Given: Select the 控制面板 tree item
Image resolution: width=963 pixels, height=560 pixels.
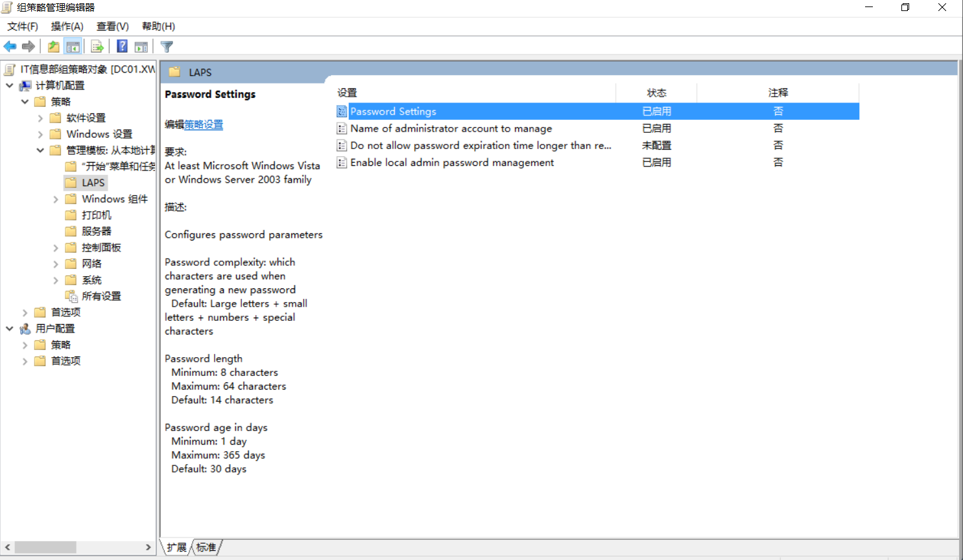Looking at the screenshot, I should pyautogui.click(x=101, y=248).
